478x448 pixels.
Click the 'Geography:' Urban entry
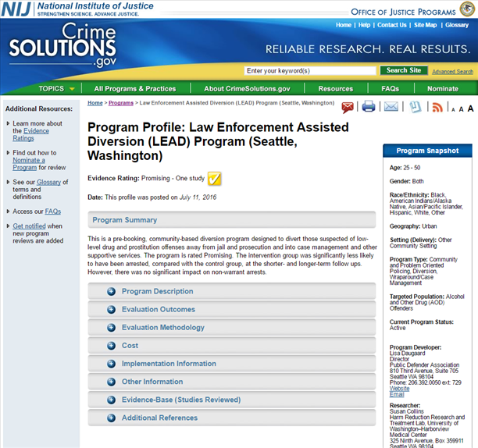click(x=413, y=226)
